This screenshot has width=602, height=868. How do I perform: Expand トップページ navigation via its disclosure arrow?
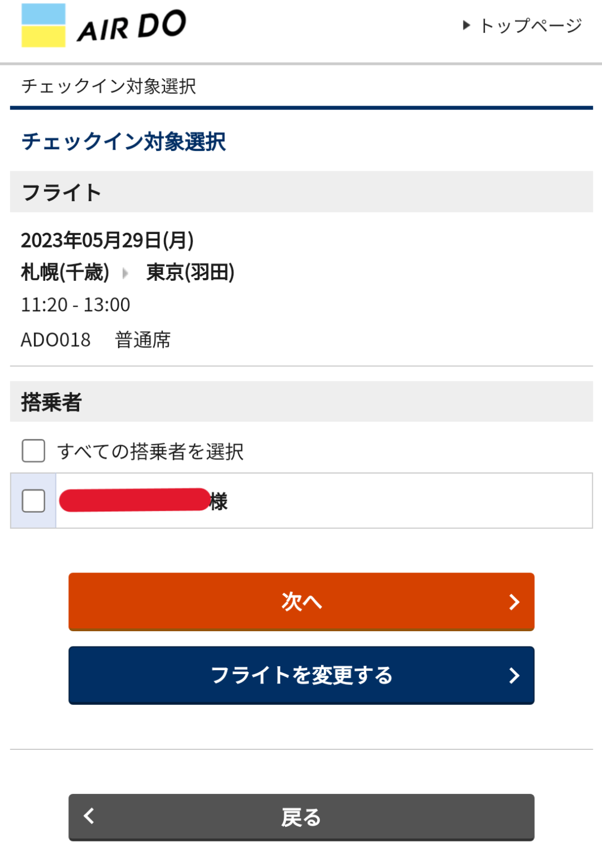click(466, 26)
